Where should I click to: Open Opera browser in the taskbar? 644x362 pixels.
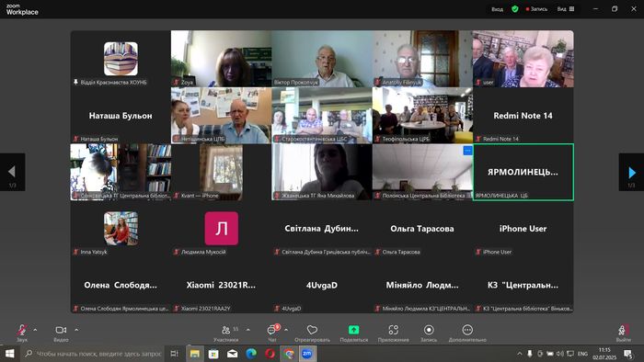[x=270, y=354]
